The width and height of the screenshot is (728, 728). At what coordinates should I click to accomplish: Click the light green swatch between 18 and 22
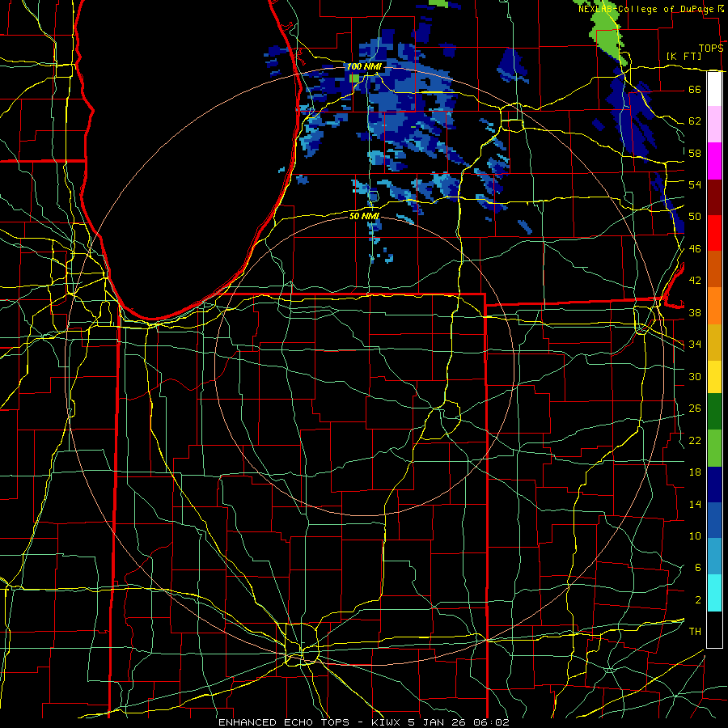pos(714,448)
